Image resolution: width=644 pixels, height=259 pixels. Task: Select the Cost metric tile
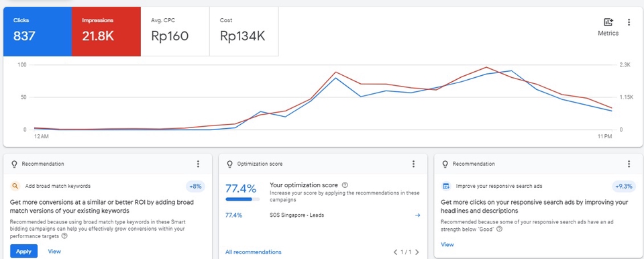(244, 32)
